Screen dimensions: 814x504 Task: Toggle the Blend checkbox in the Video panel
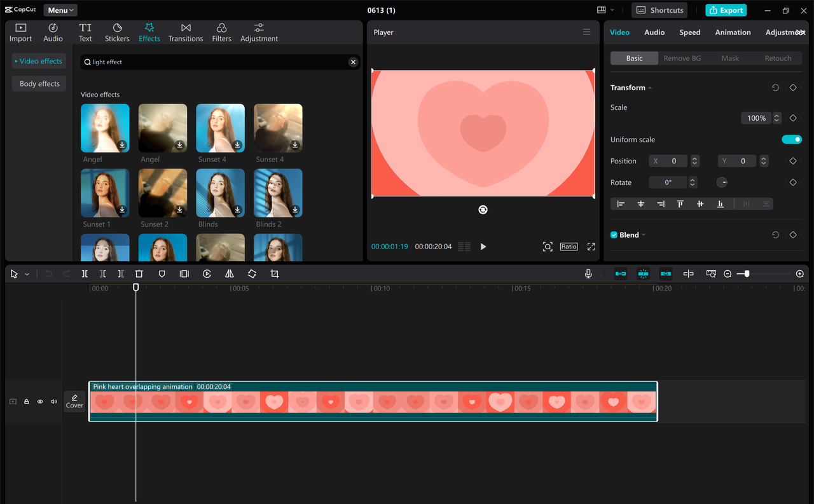612,235
